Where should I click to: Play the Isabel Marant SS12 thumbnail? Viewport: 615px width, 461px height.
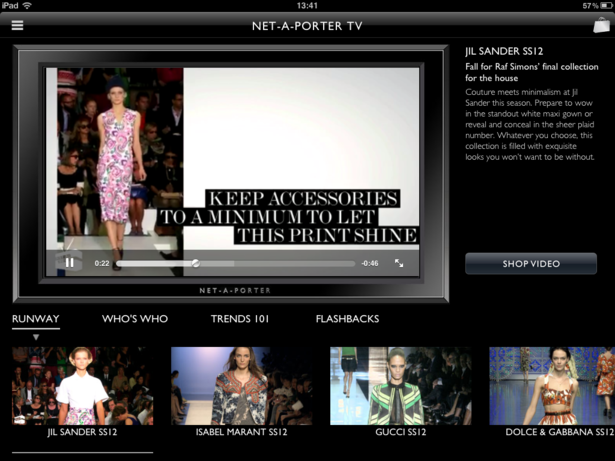[242, 386]
